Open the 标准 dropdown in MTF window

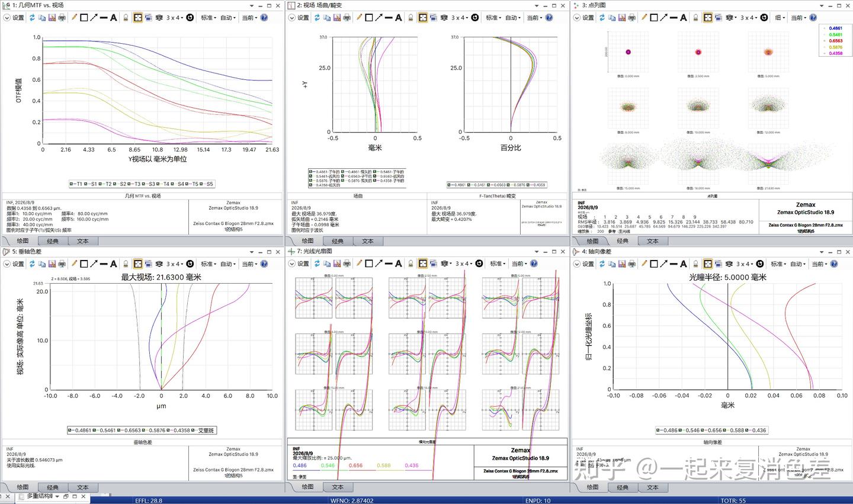(209, 18)
